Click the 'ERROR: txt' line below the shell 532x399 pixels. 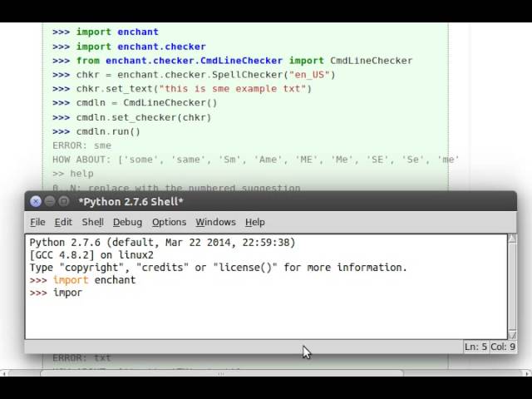point(81,357)
